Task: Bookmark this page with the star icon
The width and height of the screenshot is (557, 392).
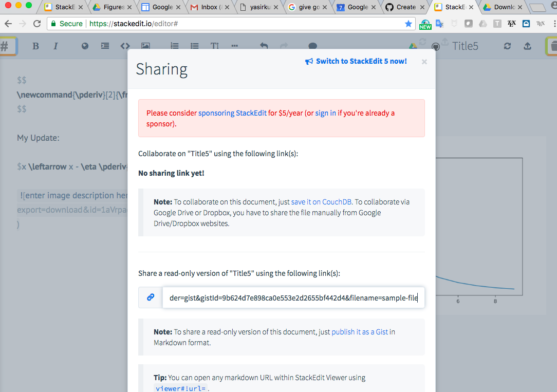Action: click(409, 24)
